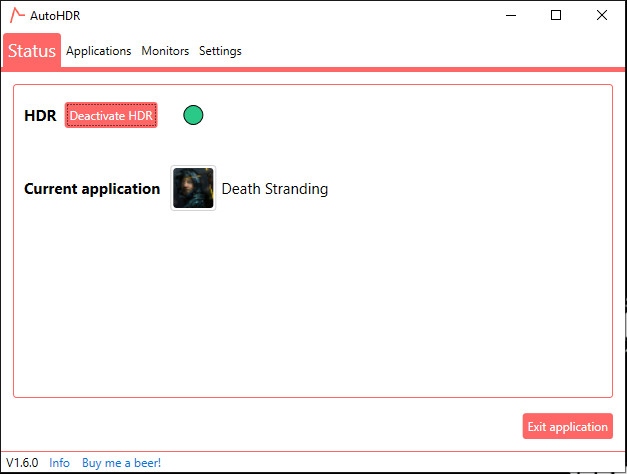Screen dimensions: 627x474
Task: Click the AutoHDR logo icon in title bar
Action: [17, 15]
